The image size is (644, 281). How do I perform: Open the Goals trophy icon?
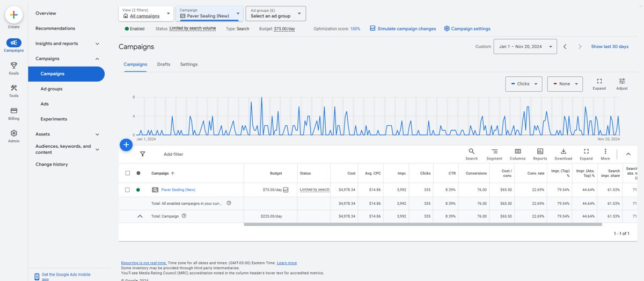13,66
